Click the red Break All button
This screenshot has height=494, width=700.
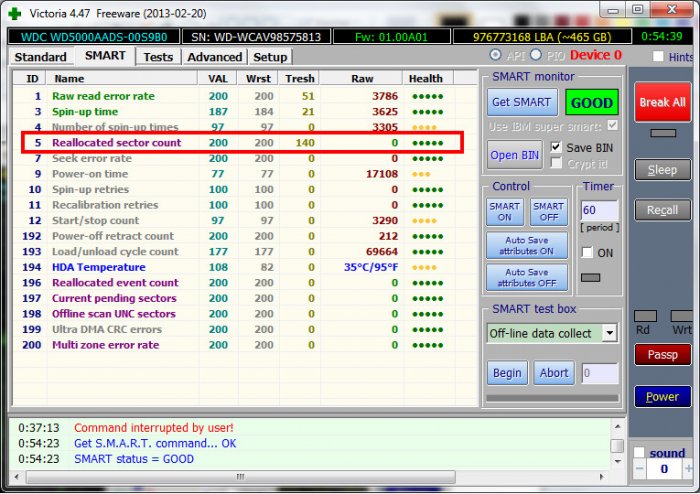662,102
